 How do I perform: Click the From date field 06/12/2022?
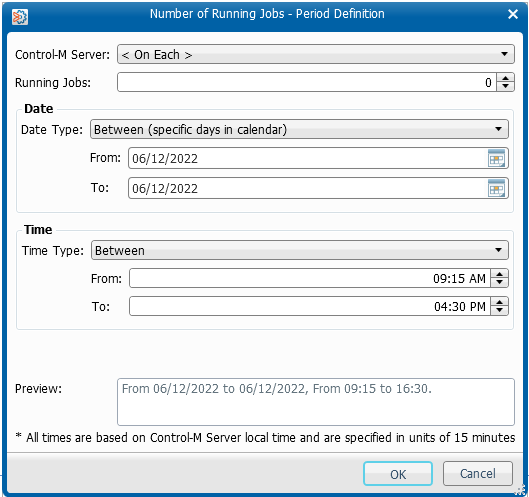point(308,158)
